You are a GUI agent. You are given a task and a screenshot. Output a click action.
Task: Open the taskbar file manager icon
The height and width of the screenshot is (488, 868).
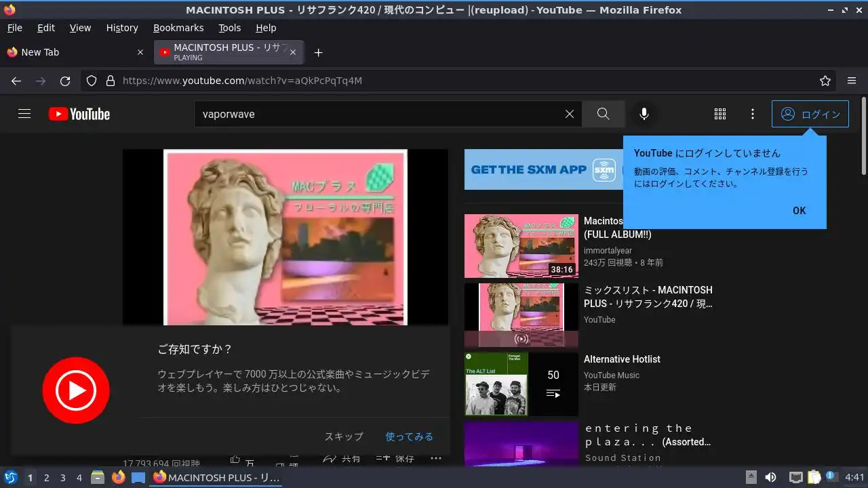[x=98, y=478]
